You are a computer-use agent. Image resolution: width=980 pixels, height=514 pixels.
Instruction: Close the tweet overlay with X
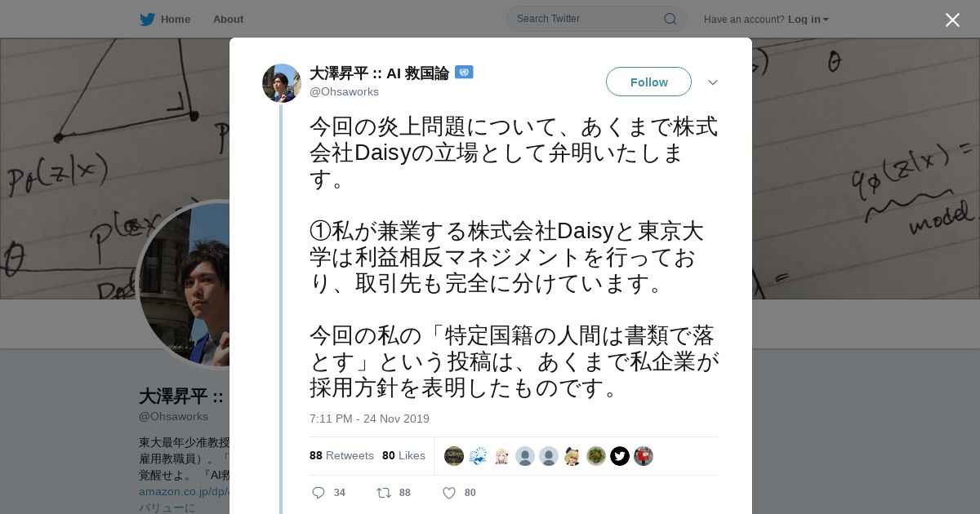coord(952,20)
